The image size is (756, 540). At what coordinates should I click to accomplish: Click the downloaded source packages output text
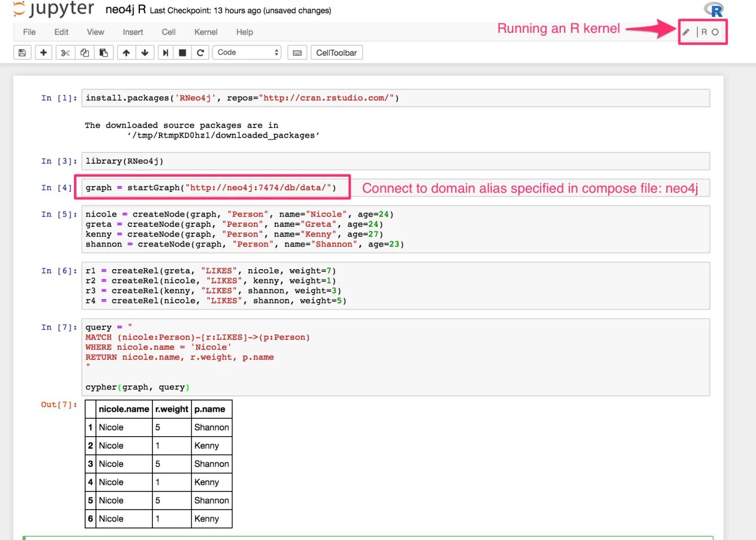tap(202, 130)
